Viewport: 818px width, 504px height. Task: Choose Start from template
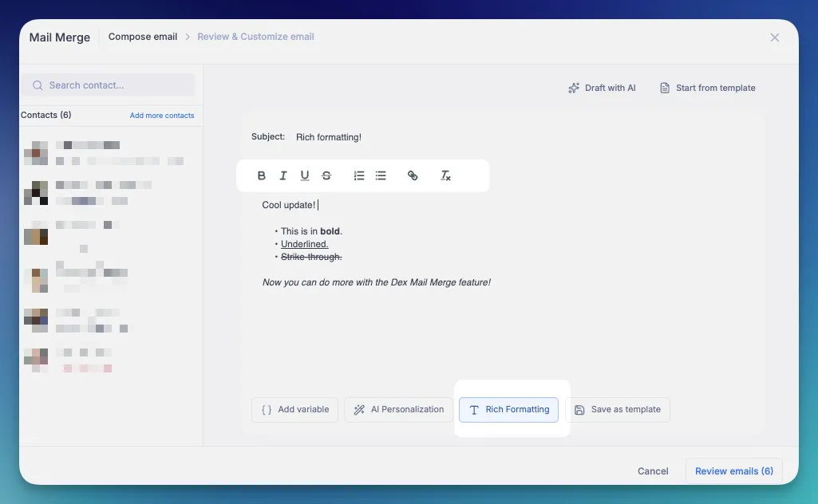coord(708,88)
